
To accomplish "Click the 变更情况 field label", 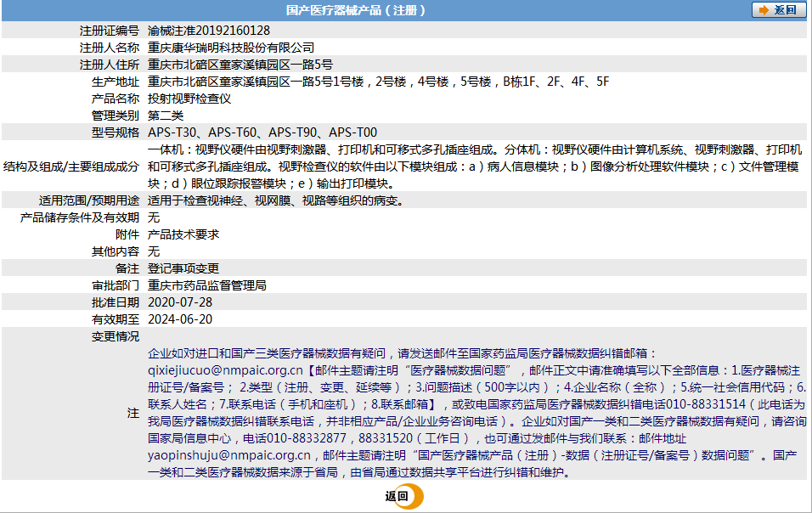I will [x=116, y=336].
